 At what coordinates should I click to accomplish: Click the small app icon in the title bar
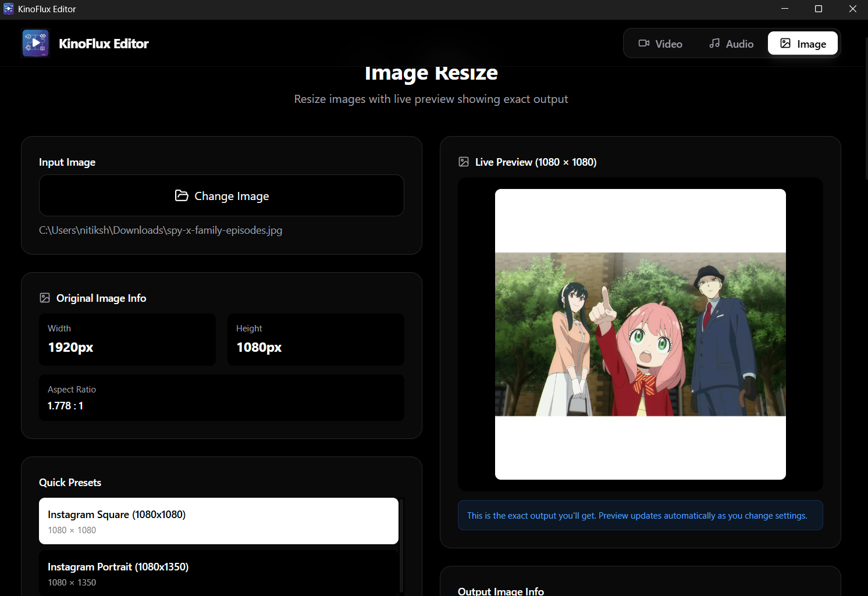point(9,9)
